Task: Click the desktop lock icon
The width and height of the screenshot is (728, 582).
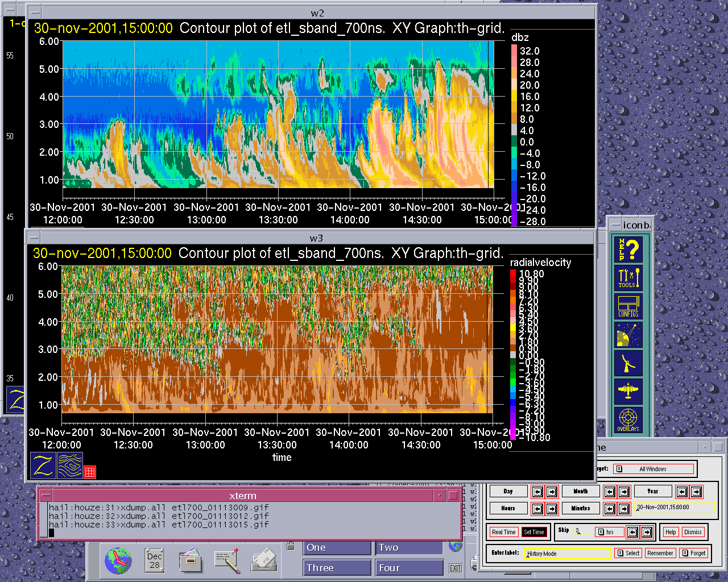Action: coord(291,547)
